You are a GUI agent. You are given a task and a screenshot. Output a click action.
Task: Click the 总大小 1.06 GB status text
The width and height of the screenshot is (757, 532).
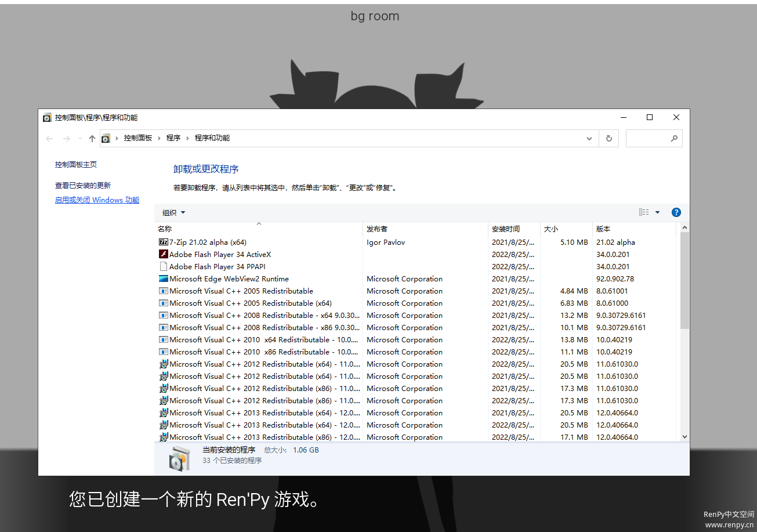coord(291,450)
